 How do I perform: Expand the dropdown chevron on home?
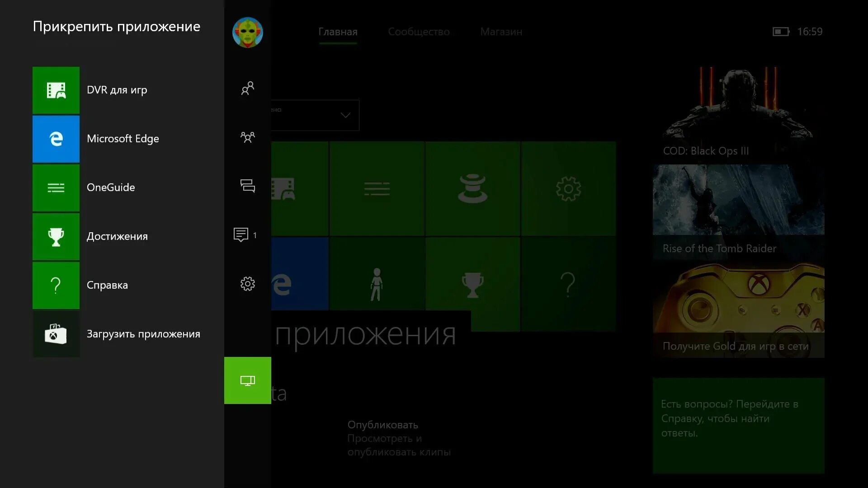tap(345, 115)
